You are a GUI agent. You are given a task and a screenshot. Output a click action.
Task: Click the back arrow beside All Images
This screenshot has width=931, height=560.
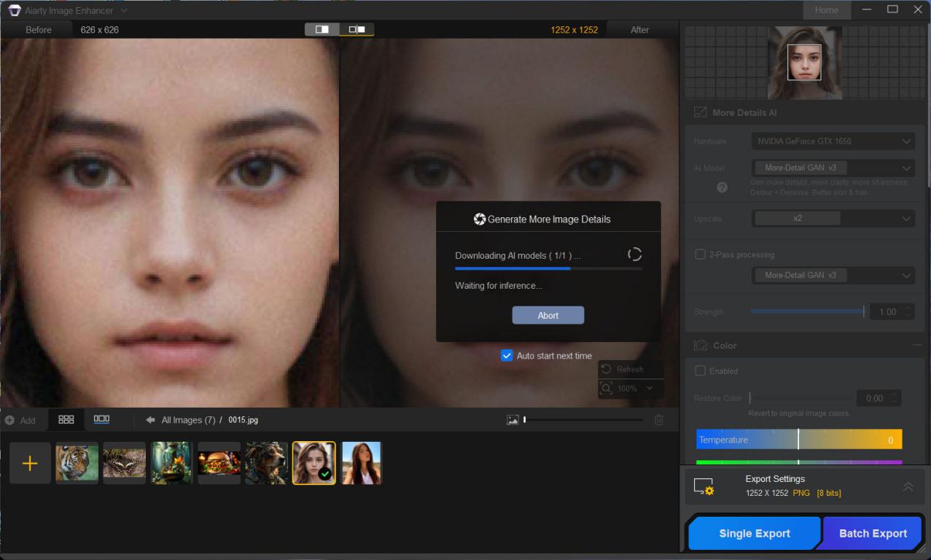[x=150, y=420]
